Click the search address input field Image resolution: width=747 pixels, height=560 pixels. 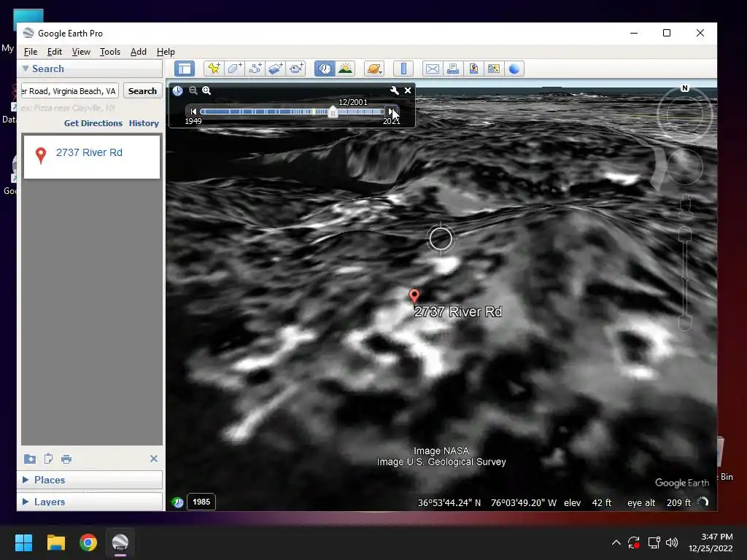pyautogui.click(x=70, y=91)
